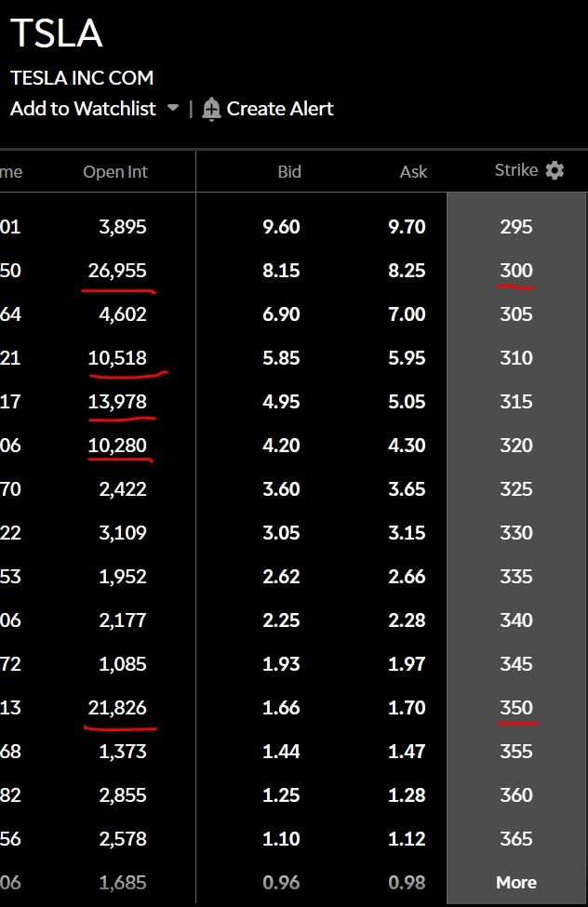
Task: Click the Add to Watchlist link
Action: coord(83,108)
